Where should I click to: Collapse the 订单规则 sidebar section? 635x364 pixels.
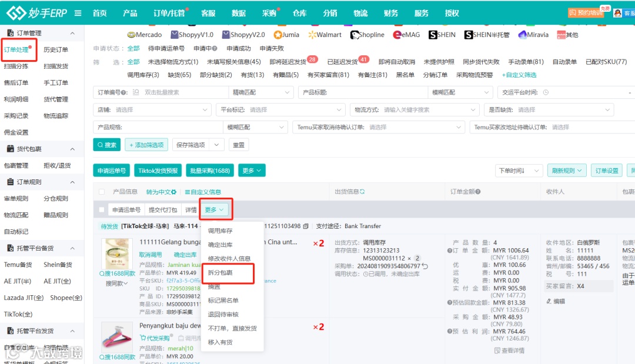point(72,182)
